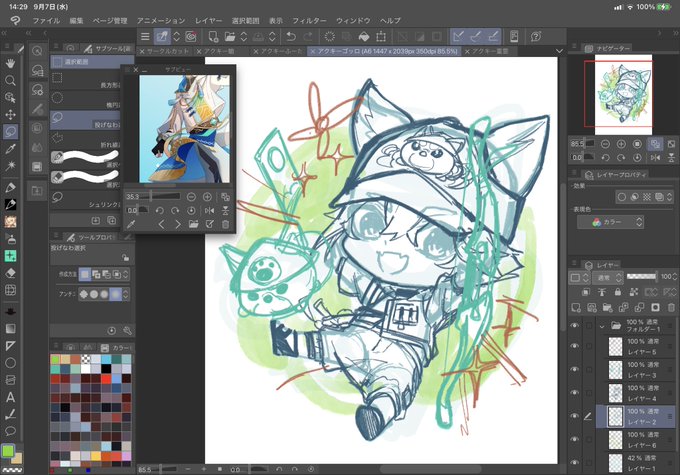
Task: Select the Eyedropper tool in left toolbar
Action: 10,149
